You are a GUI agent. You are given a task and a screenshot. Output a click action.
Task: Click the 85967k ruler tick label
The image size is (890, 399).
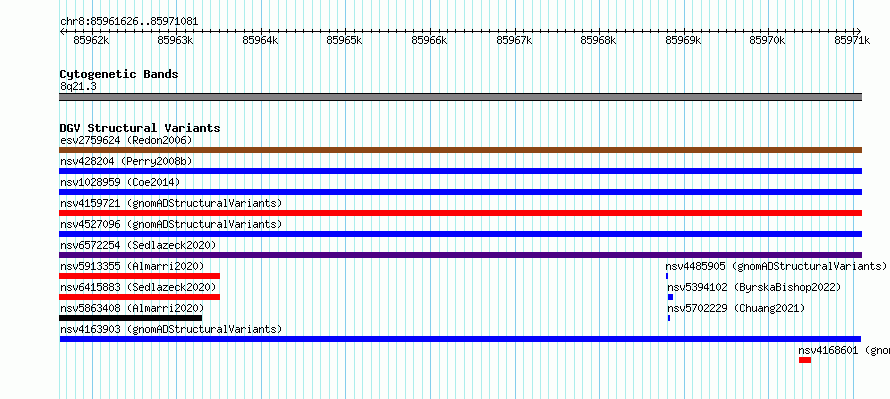(x=514, y=40)
